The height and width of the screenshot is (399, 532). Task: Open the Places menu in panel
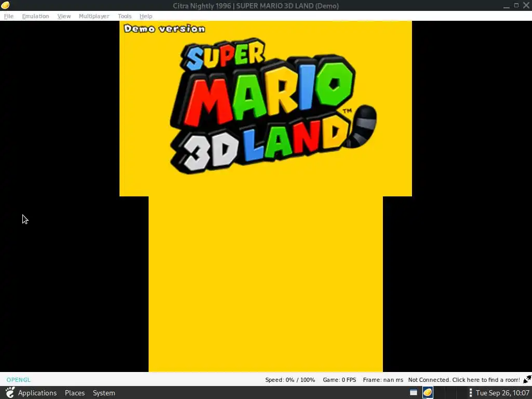(x=75, y=393)
